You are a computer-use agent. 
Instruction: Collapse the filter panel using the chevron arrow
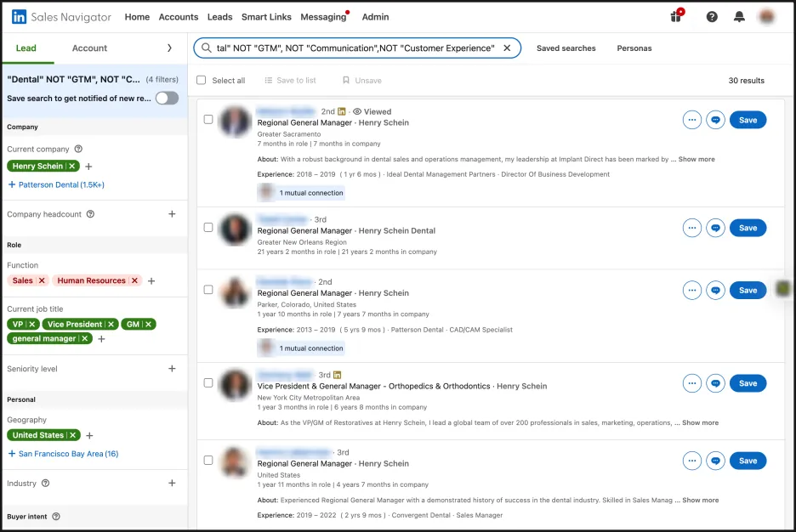click(169, 48)
